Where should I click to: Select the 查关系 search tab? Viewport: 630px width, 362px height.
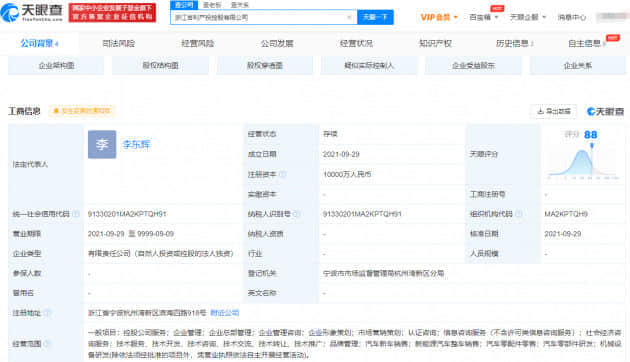240,5
